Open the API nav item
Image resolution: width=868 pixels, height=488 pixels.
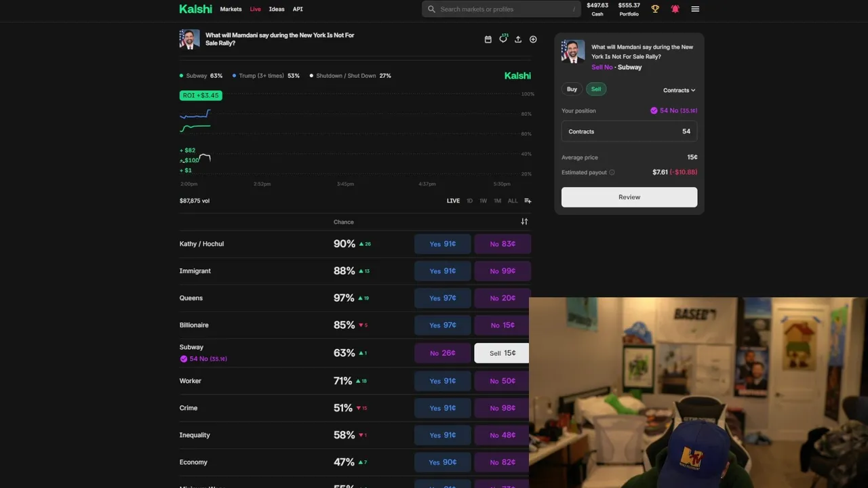(x=298, y=9)
